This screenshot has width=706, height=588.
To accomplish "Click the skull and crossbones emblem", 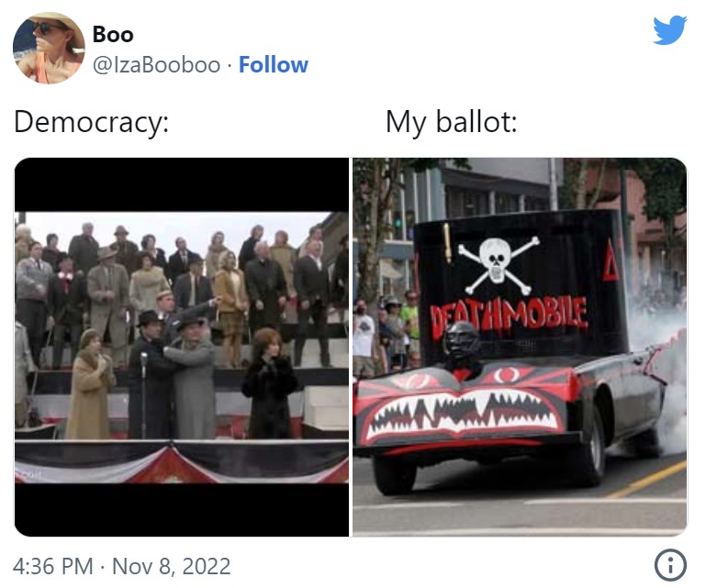I will 498,264.
